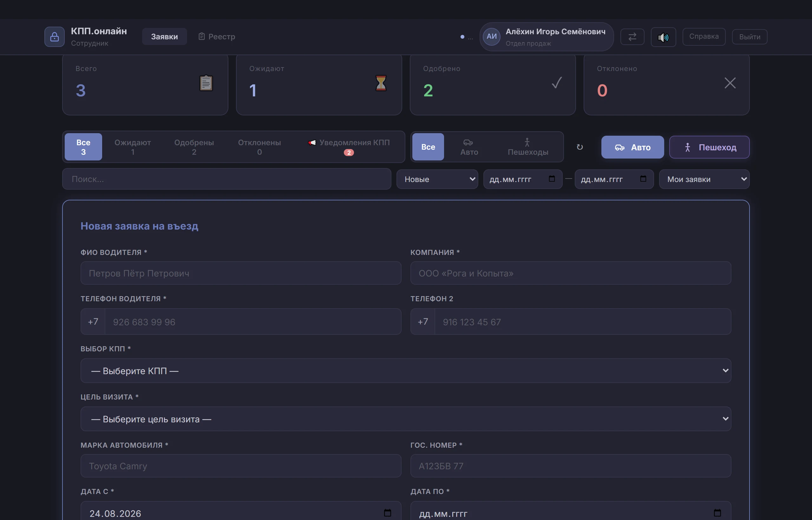Filter vehicle type to Авто
Image resolution: width=812 pixels, height=520 pixels.
(x=469, y=147)
